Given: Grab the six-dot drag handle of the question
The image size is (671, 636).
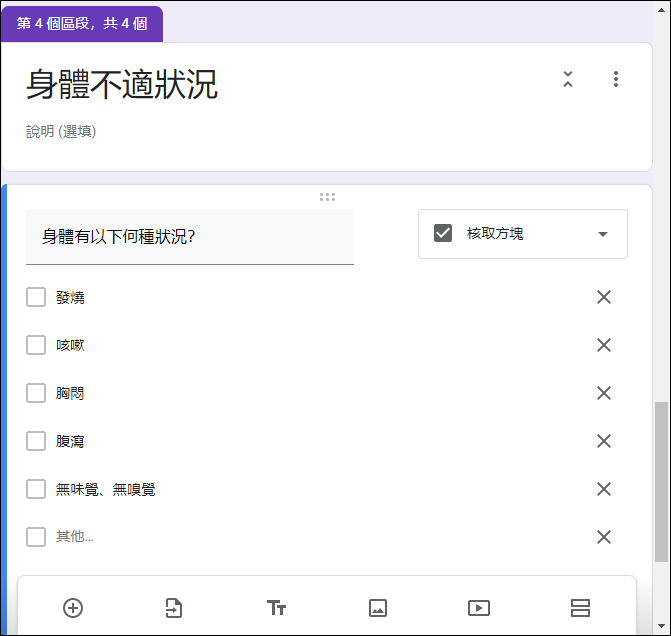Looking at the screenshot, I should tap(327, 197).
